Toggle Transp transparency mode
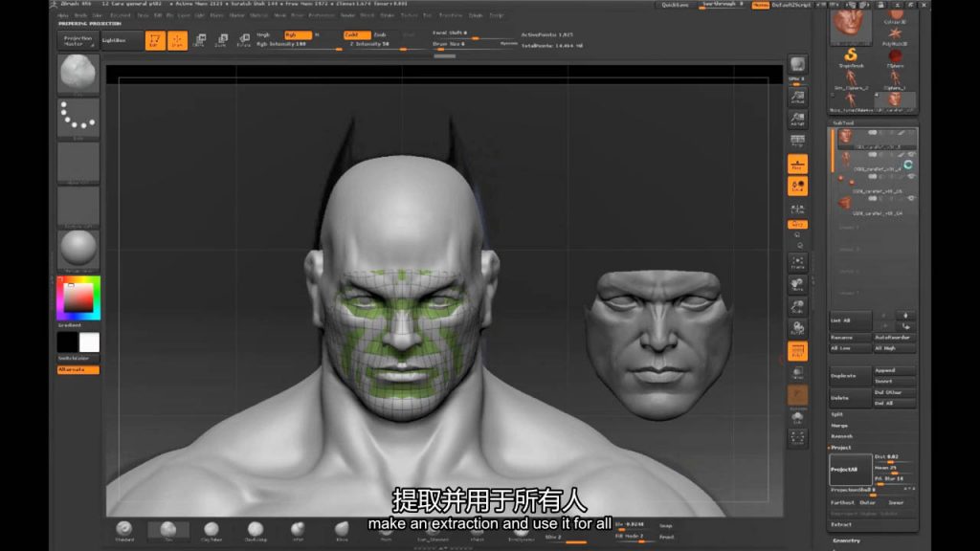The height and width of the screenshot is (551, 980). (797, 373)
